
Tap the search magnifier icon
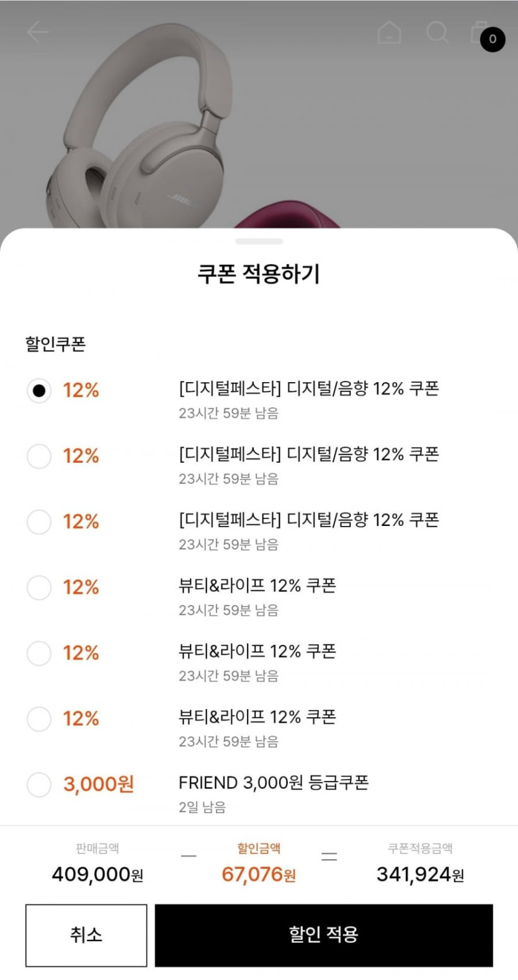[x=437, y=32]
